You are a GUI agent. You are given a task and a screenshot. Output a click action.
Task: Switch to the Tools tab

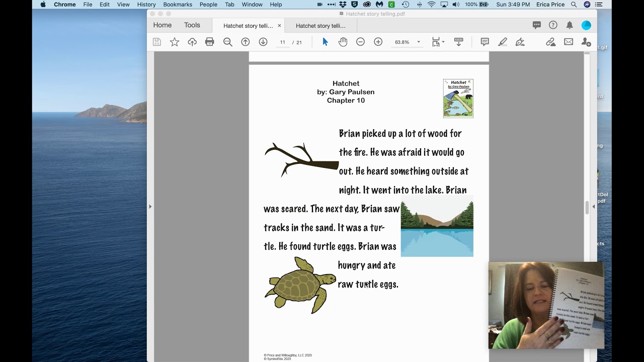192,25
